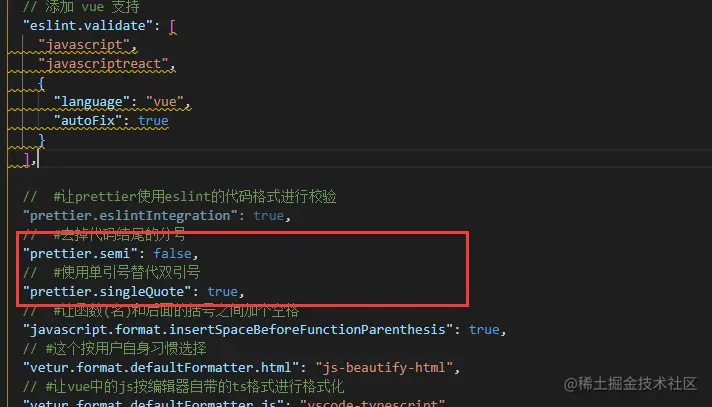Click true value of prettier.singleQuote
Viewport: 712px width, 407px height.
pyautogui.click(x=222, y=292)
